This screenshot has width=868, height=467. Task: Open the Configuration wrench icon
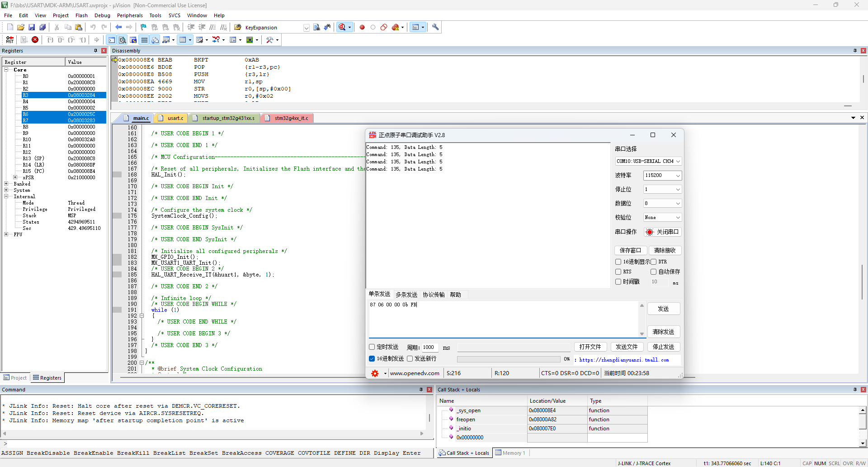coord(435,27)
